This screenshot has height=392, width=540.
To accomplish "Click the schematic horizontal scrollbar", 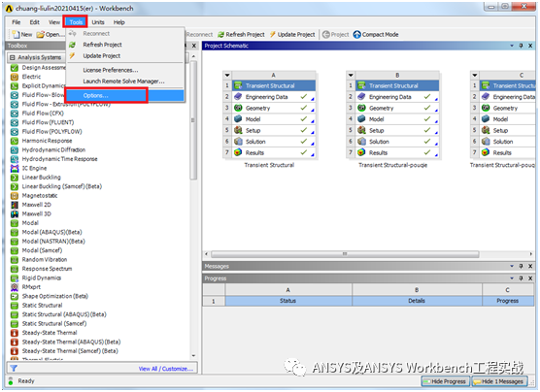I will [345, 254].
